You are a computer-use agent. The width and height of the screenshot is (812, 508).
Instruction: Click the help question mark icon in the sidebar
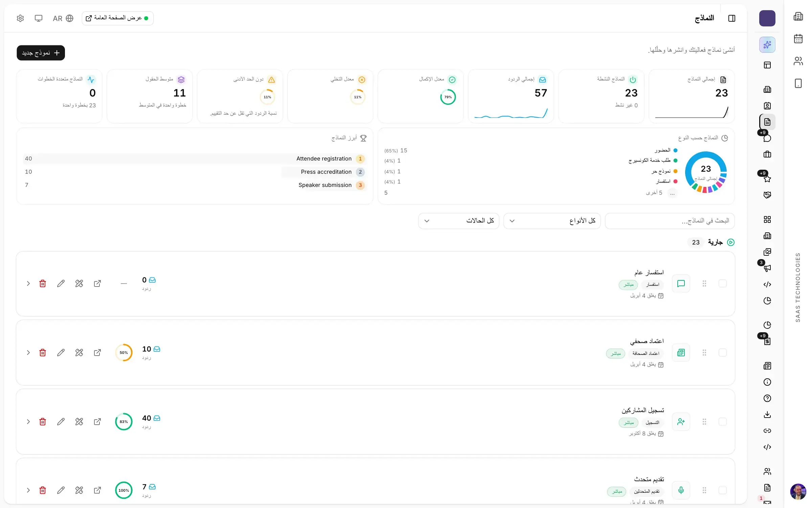click(767, 398)
